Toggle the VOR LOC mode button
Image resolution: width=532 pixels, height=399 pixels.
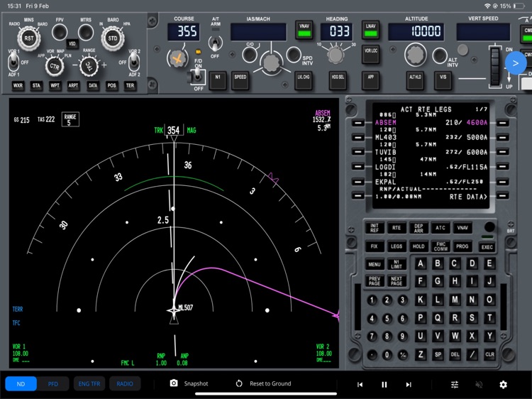point(370,55)
